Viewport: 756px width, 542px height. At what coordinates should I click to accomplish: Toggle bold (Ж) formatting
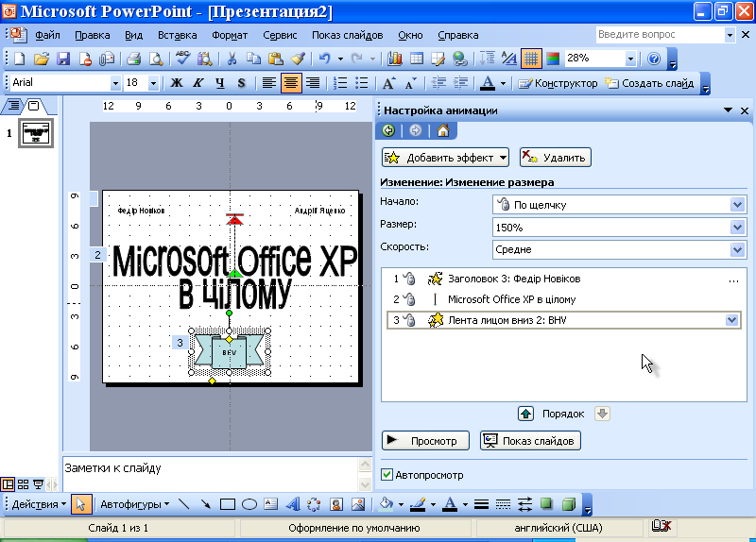(x=177, y=83)
